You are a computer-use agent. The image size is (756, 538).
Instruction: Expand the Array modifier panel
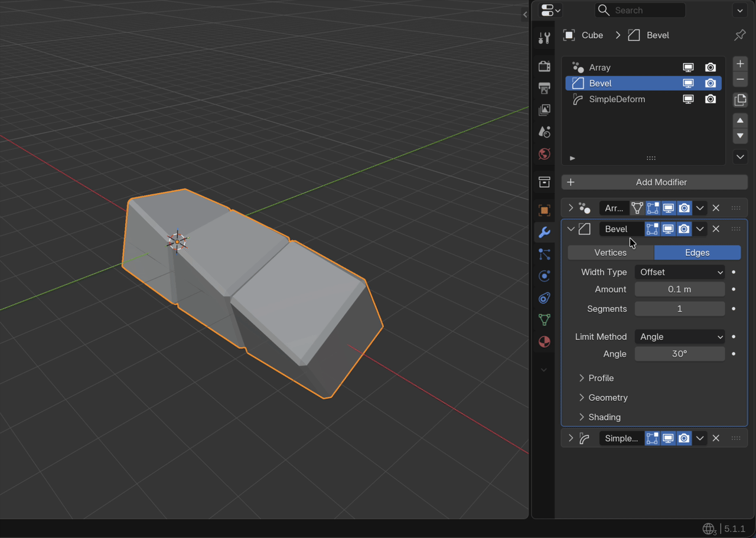[571, 208]
